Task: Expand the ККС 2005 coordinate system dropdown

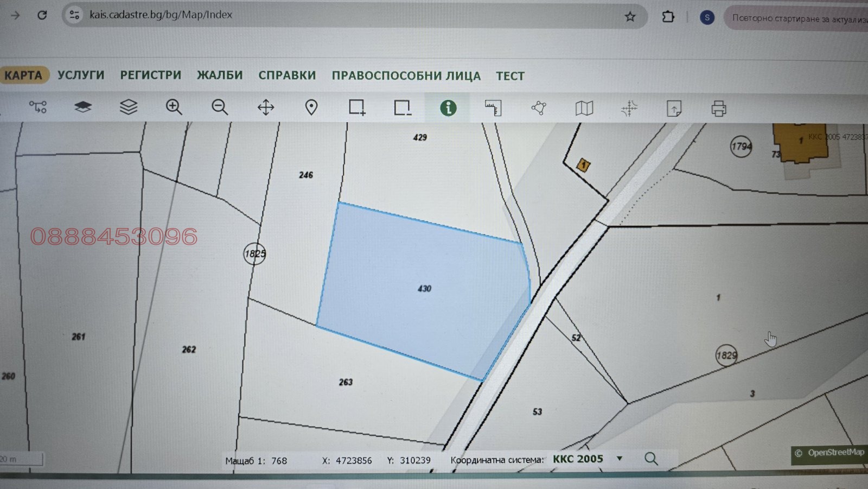Action: click(x=619, y=459)
